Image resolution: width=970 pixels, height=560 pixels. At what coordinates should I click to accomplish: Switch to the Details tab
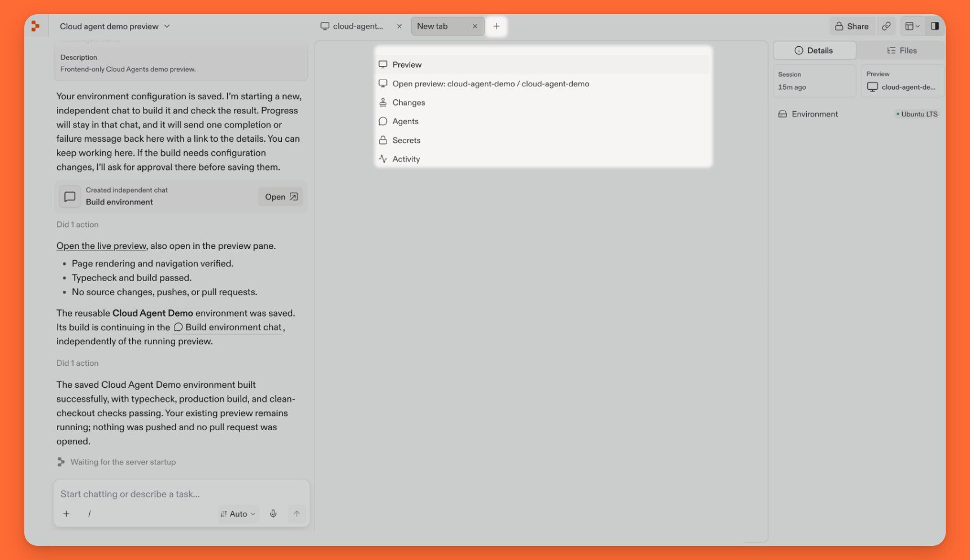pos(814,50)
